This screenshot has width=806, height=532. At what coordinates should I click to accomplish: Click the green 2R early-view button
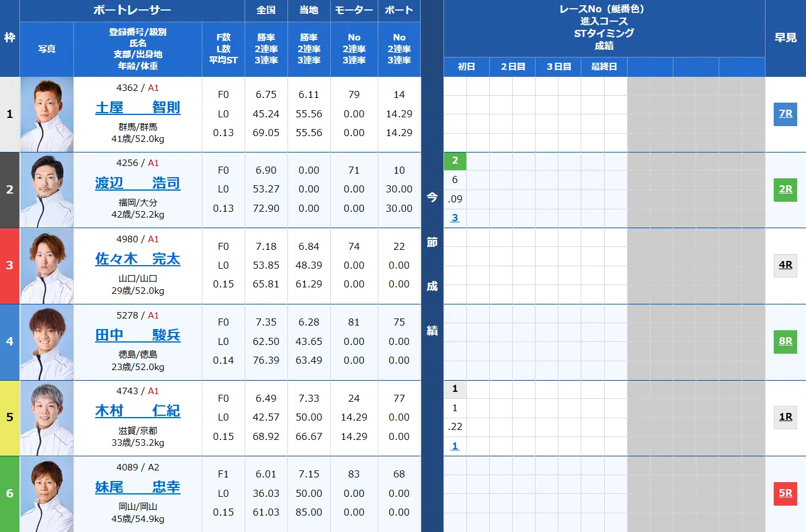tap(785, 189)
